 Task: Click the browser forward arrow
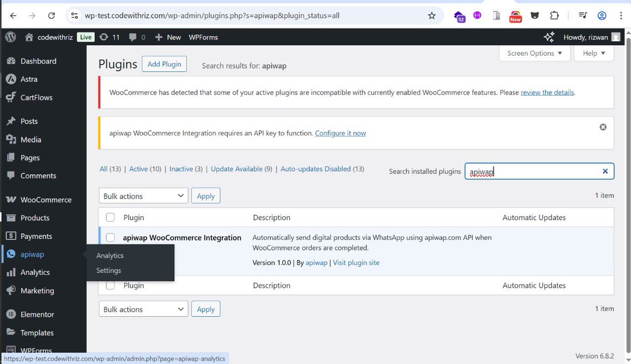(32, 16)
